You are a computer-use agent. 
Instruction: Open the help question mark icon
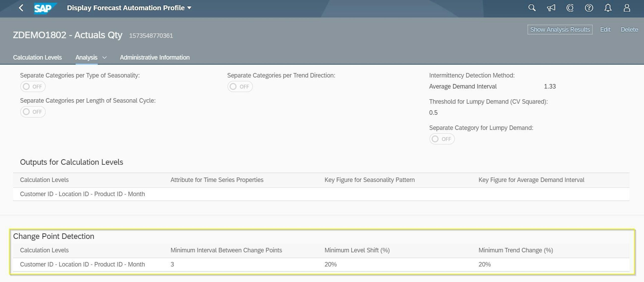click(589, 8)
